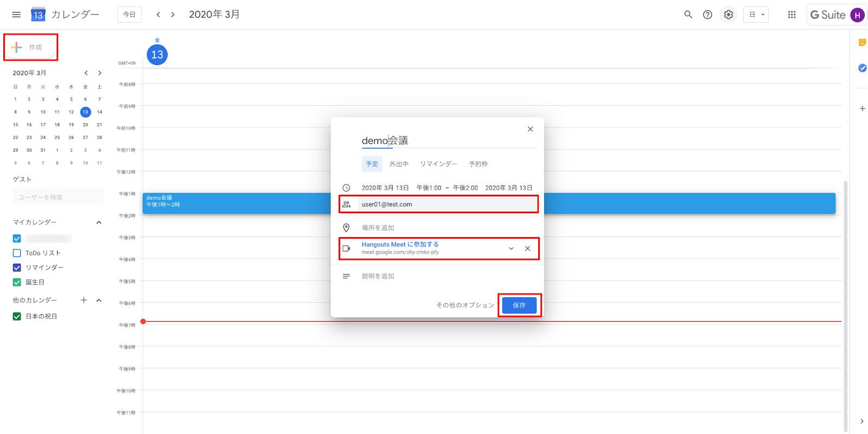Select the 予定 tab
The image size is (868, 434).
click(372, 164)
